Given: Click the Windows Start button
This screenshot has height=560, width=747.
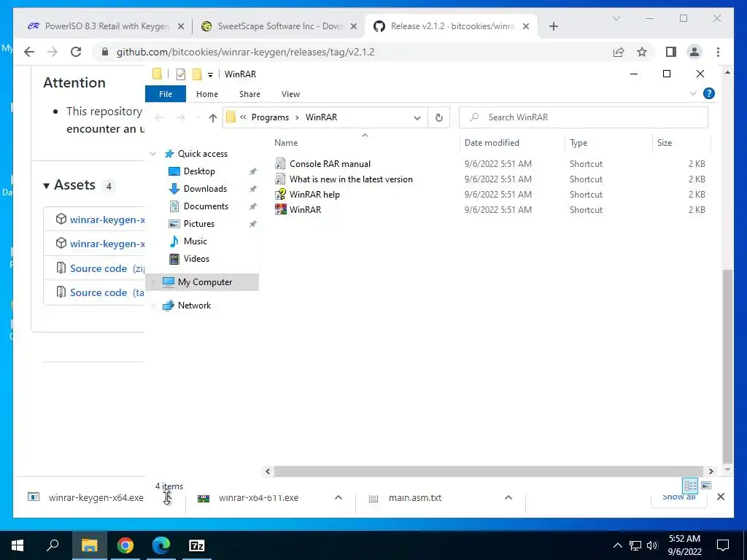Looking at the screenshot, I should [x=18, y=545].
